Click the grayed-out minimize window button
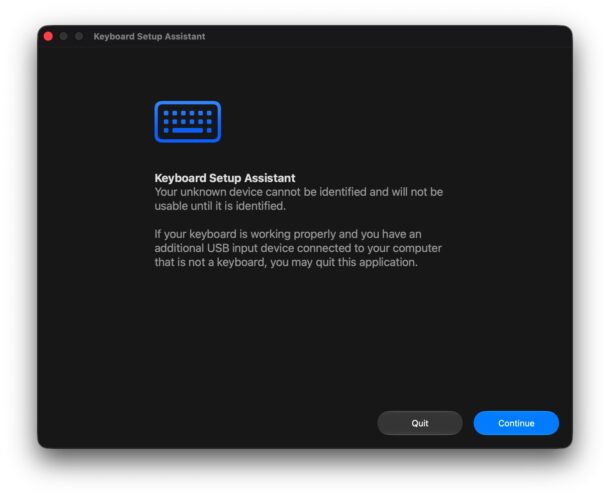The image size is (610, 498). (63, 36)
